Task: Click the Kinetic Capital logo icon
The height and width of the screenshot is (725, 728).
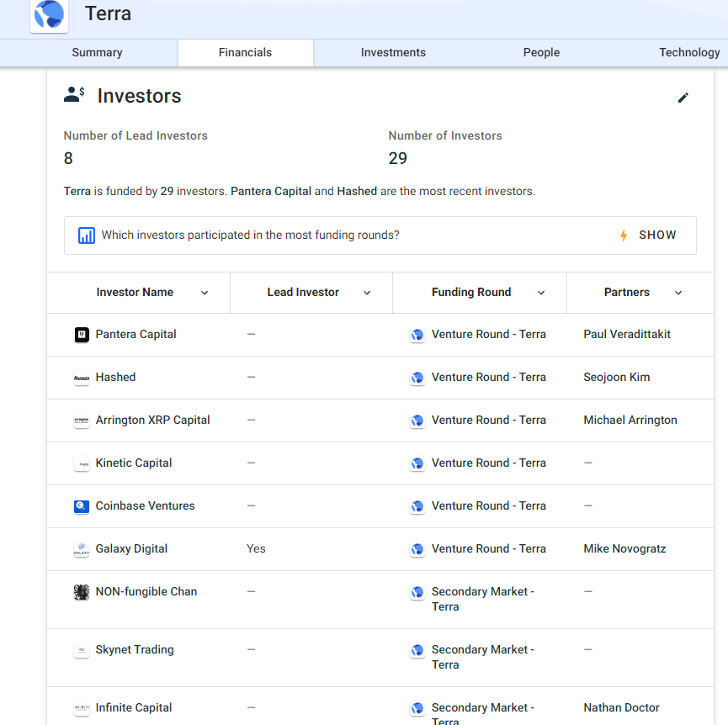Action: 82,463
